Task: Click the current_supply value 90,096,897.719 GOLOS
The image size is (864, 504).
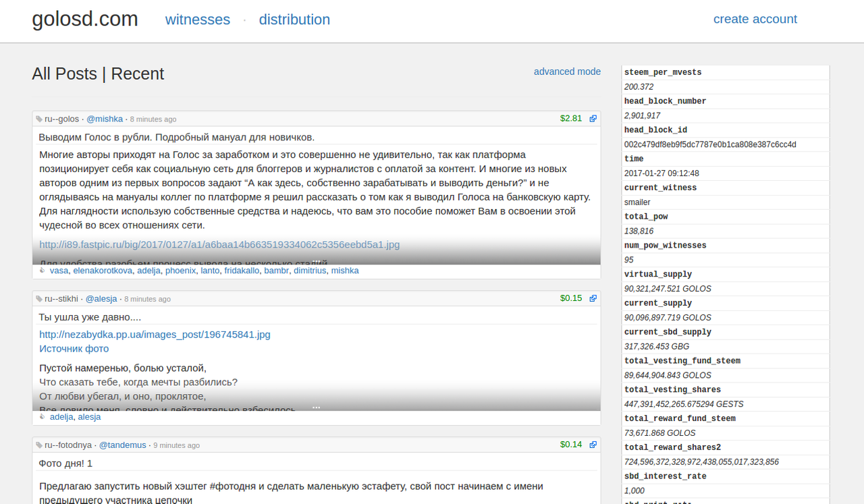Action: point(668,318)
